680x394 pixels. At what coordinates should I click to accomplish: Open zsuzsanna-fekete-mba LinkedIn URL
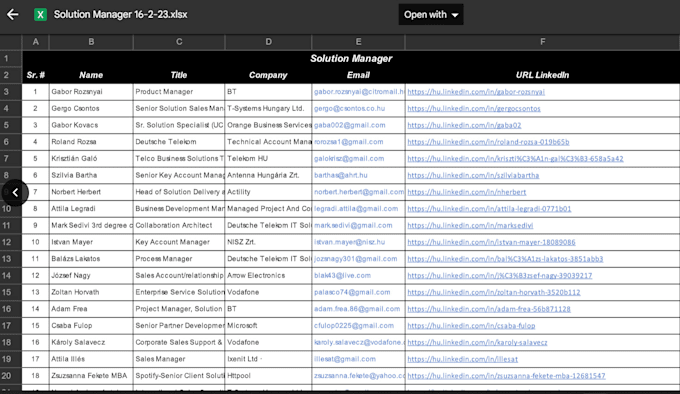point(506,376)
